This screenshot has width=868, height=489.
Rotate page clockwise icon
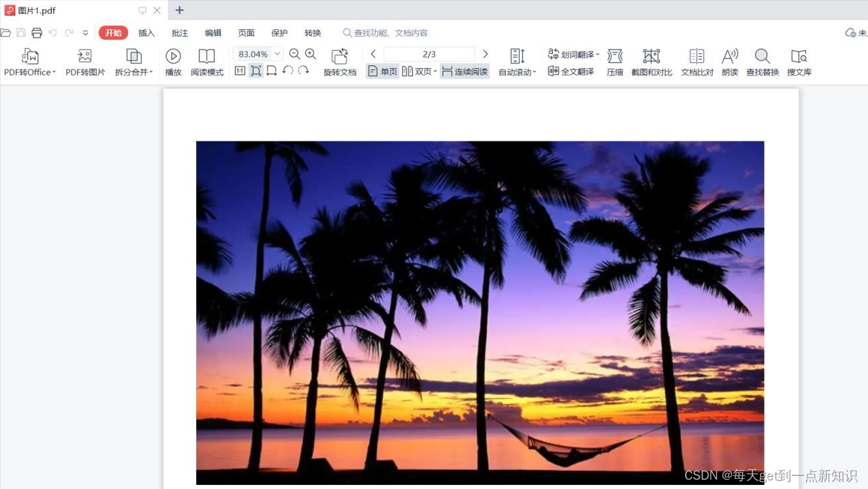click(304, 70)
